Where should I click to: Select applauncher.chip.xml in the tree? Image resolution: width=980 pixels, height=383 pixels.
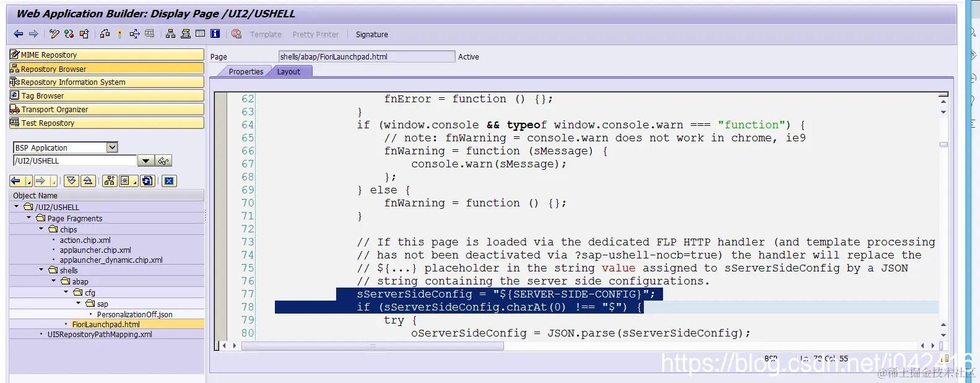tap(95, 250)
